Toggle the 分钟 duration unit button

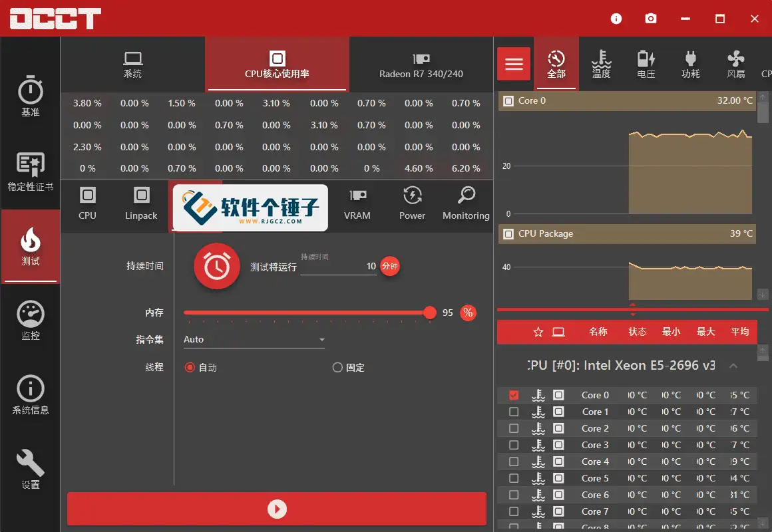(390, 266)
